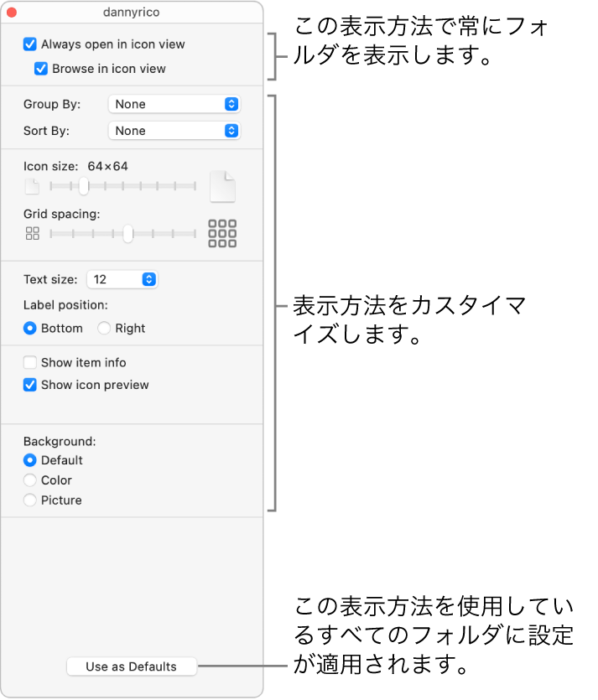This screenshot has width=598, height=700.
Task: Click the Label position: heading
Action: pyautogui.click(x=65, y=305)
